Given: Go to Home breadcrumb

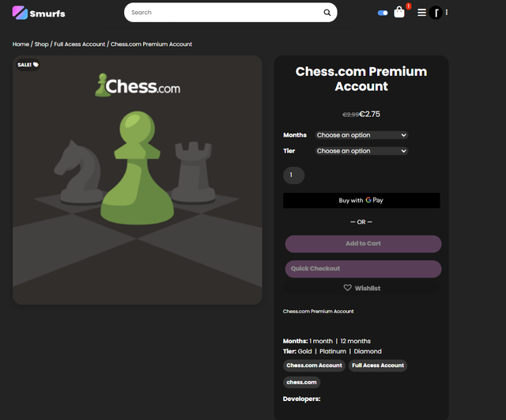Looking at the screenshot, I should click(x=21, y=44).
